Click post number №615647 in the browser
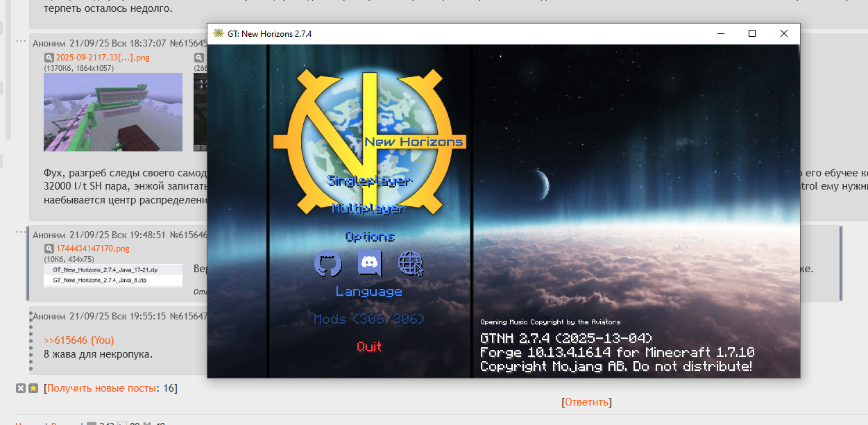The height and width of the screenshot is (425, 868). (189, 316)
